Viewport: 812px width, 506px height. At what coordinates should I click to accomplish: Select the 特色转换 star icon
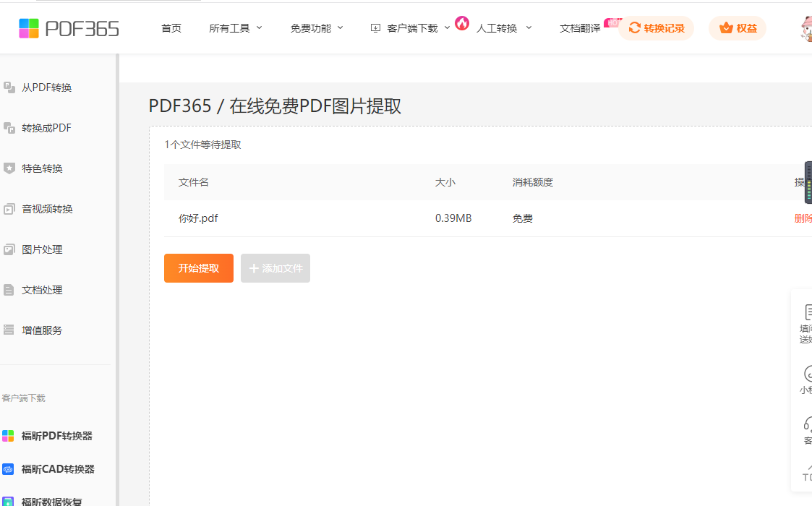pyautogui.click(x=9, y=168)
